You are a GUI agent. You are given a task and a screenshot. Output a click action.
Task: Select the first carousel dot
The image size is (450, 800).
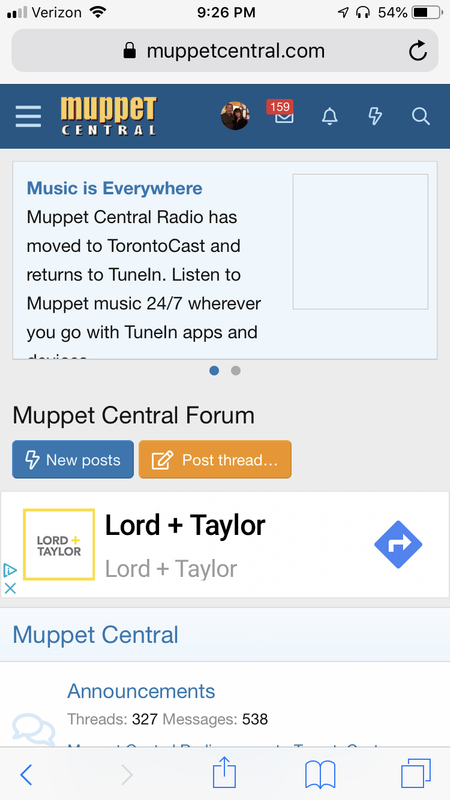point(214,371)
